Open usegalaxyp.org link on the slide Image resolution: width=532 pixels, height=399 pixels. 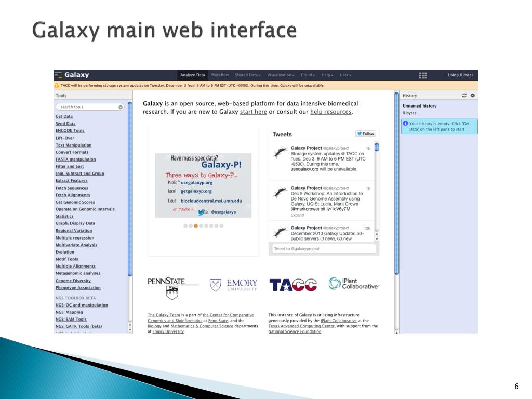point(196,182)
